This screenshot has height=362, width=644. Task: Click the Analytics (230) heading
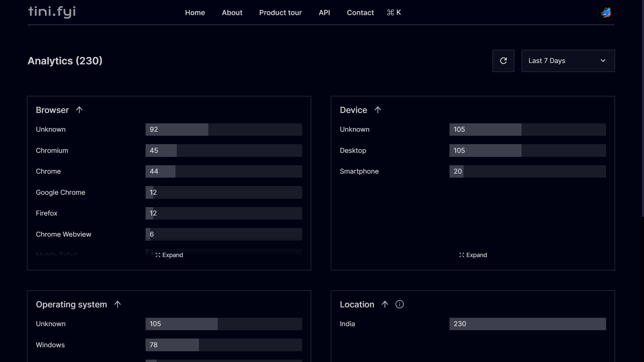(x=65, y=61)
